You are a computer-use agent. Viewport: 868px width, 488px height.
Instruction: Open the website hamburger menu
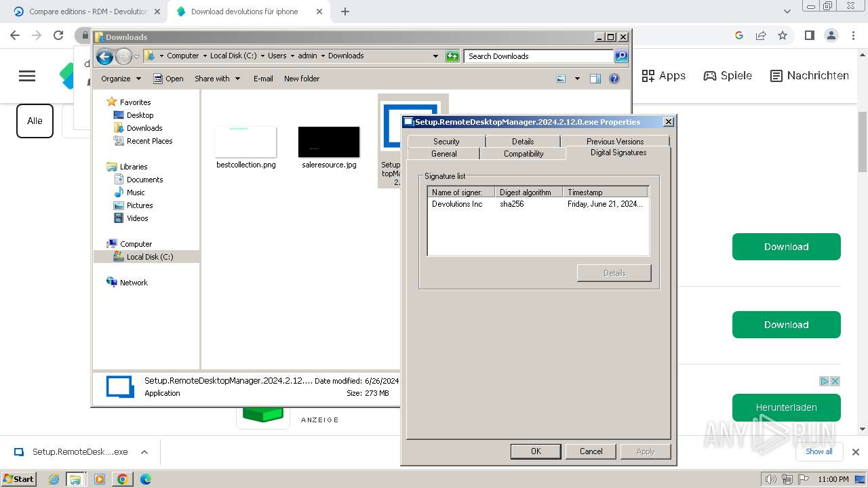click(x=27, y=76)
